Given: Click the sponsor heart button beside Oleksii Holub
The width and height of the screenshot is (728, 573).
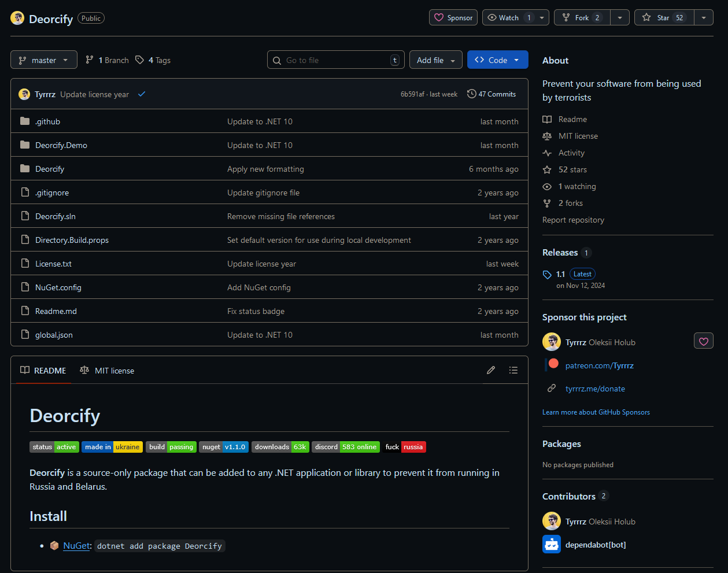Looking at the screenshot, I should click(704, 341).
